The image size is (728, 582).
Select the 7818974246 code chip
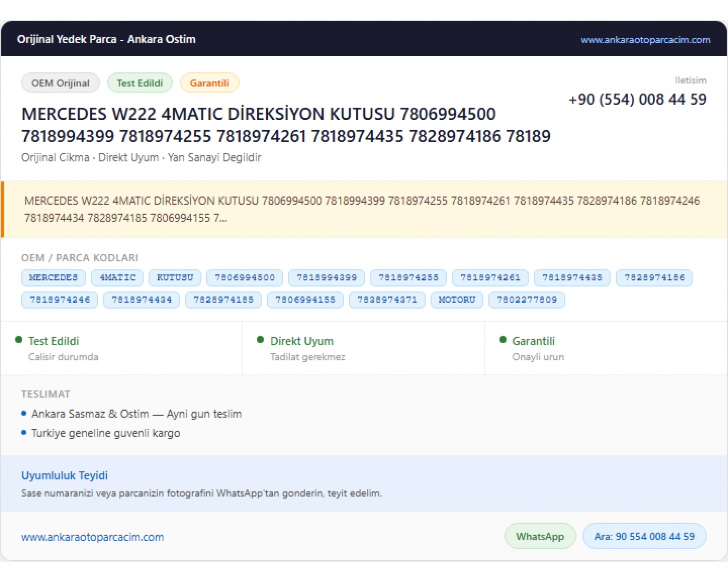60,300
